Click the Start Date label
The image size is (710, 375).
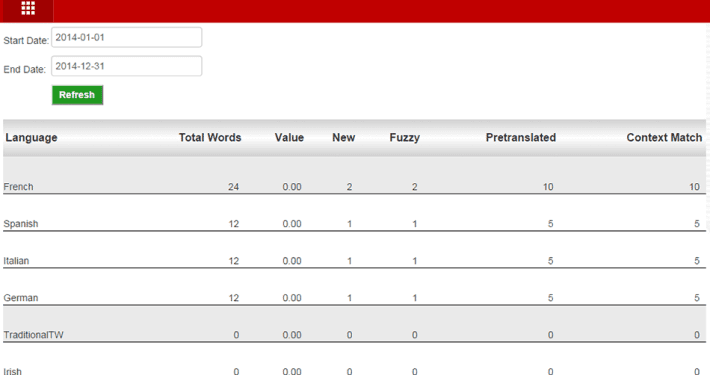click(26, 40)
